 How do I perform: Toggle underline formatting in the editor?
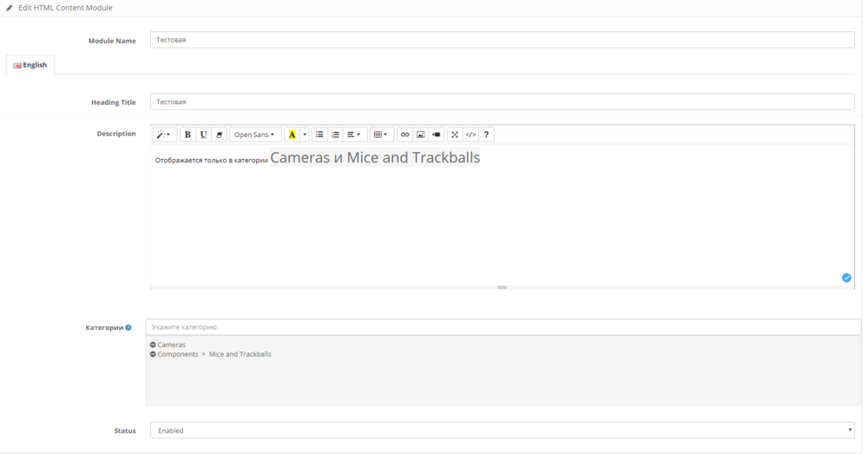tap(203, 135)
